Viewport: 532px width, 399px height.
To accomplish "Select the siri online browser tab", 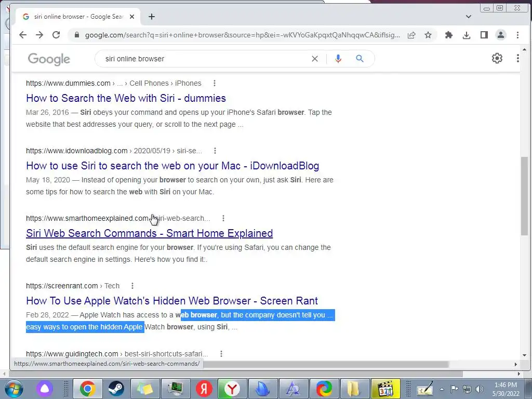I will click(78, 17).
